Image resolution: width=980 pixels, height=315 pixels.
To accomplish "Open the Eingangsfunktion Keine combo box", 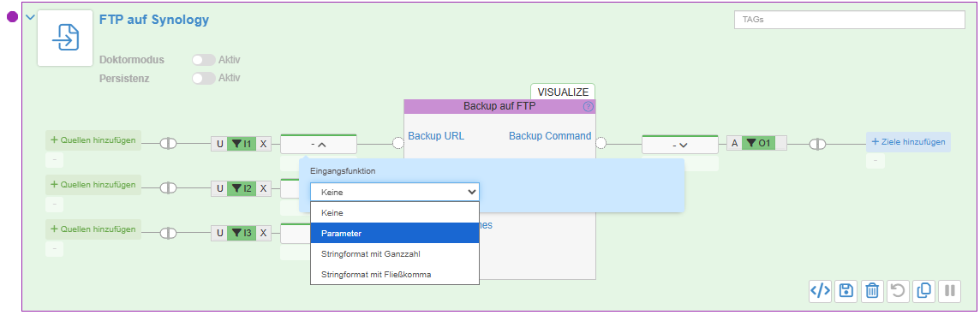I will 395,193.
